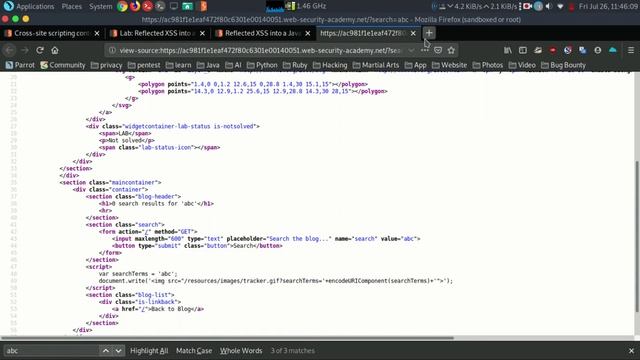Open the Python bookmarks folder
This screenshot has height=360, width=640.
pyautogui.click(x=262, y=65)
